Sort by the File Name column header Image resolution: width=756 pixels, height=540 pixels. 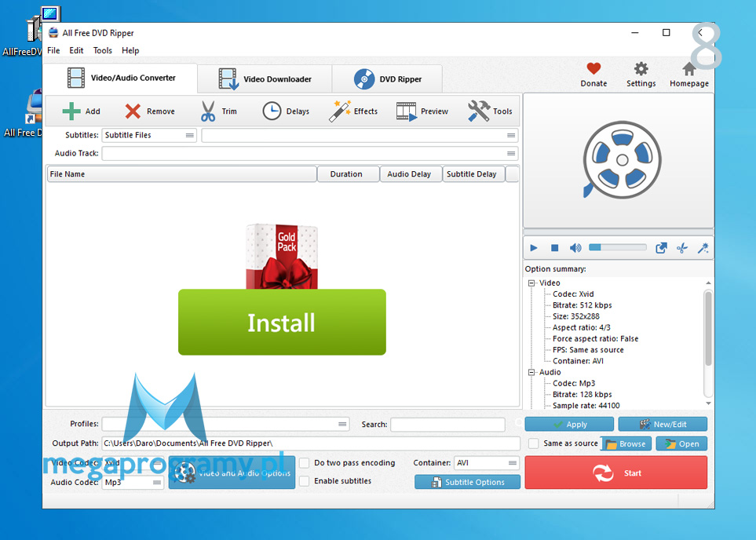click(x=182, y=174)
